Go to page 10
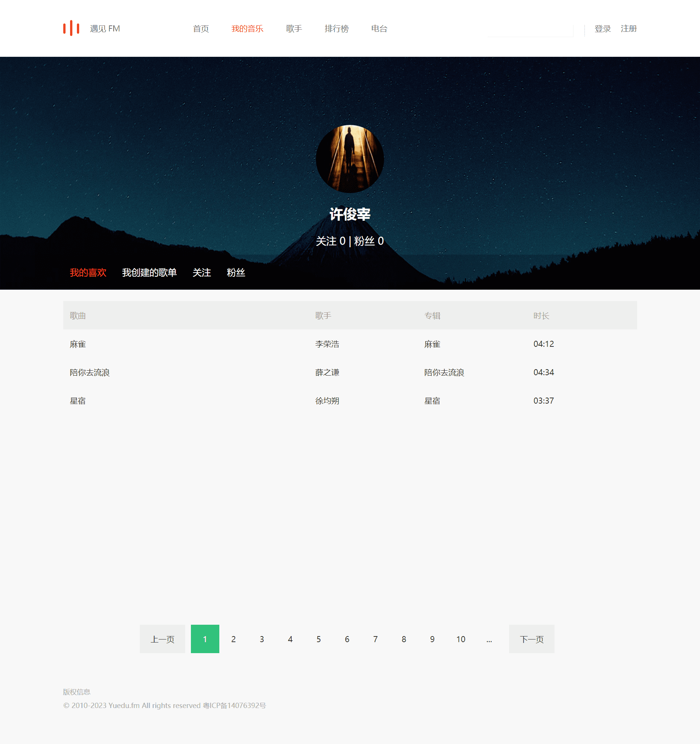This screenshot has width=700, height=744. tap(461, 639)
